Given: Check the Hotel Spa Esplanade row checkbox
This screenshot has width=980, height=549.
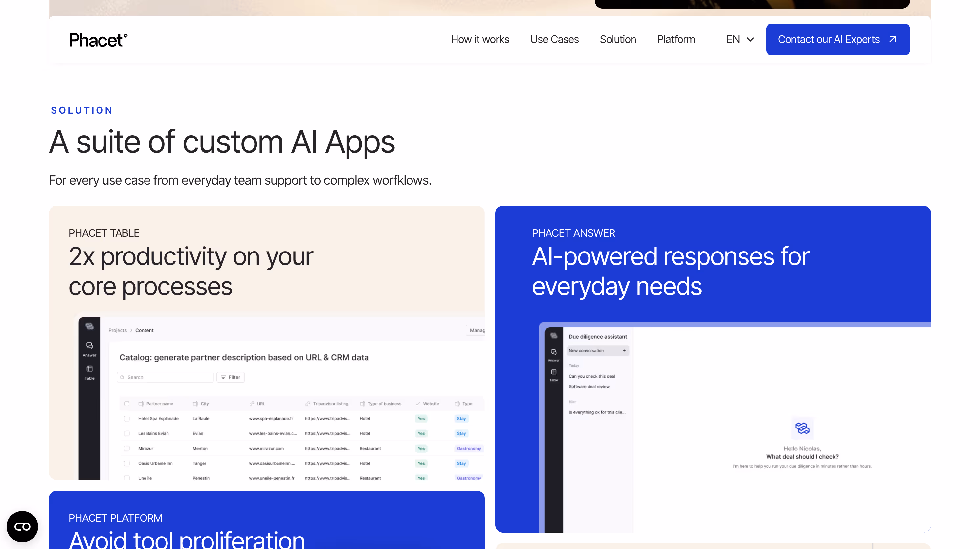Looking at the screenshot, I should tap(127, 419).
